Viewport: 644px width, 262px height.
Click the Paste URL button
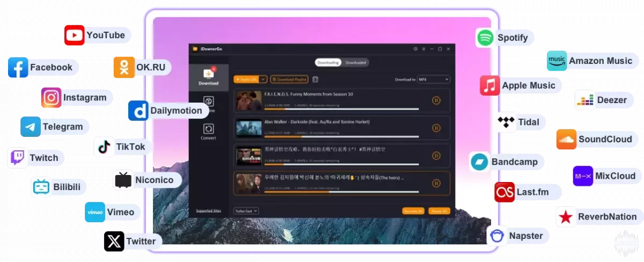246,79
